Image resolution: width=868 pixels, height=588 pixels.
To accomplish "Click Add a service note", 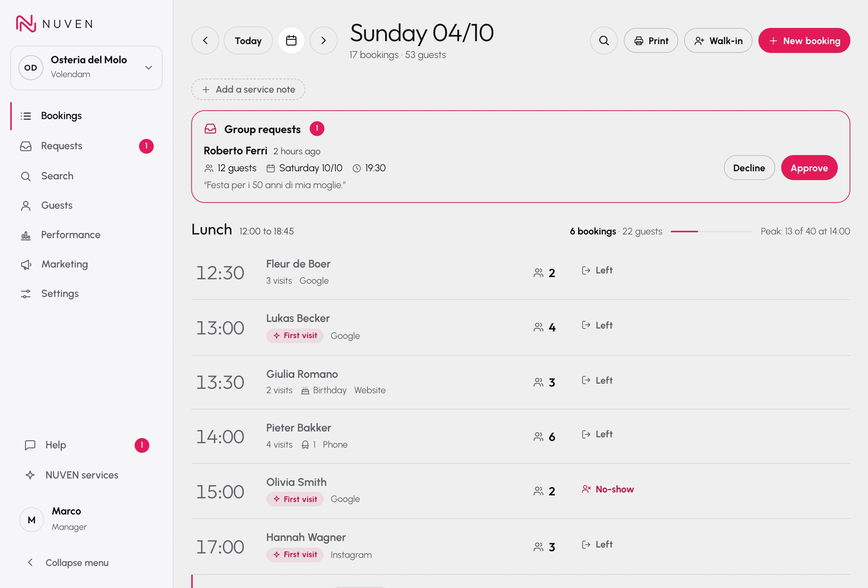I will (248, 89).
